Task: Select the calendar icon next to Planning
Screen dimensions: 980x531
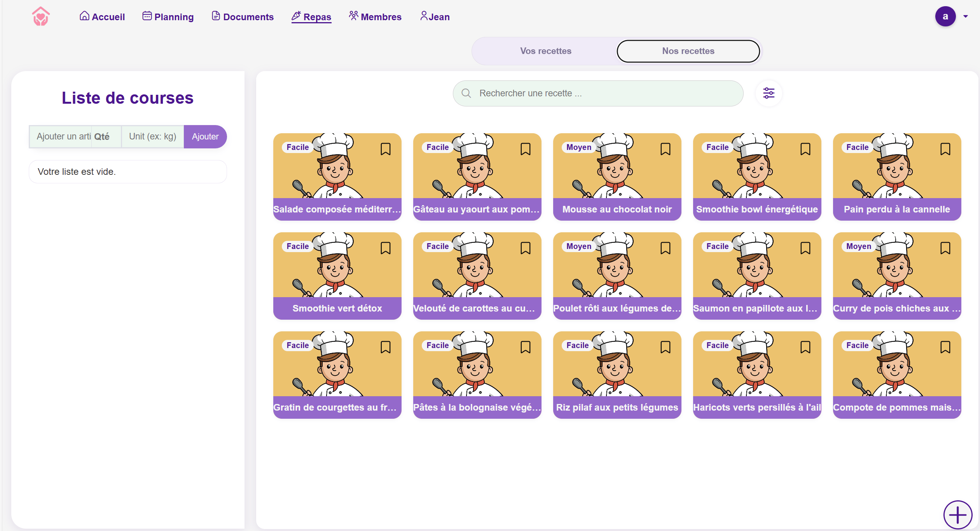Action: pos(147,16)
